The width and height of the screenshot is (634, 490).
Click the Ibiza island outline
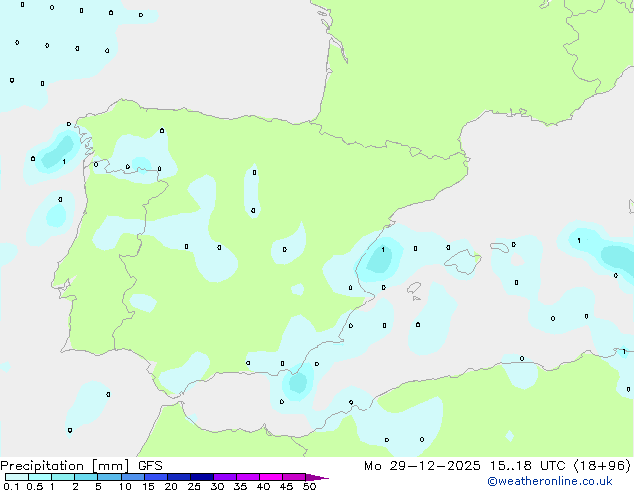coord(414,288)
